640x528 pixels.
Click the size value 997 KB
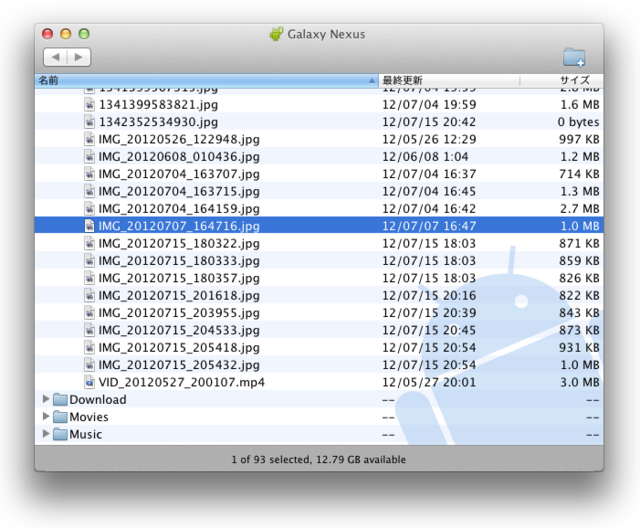pyautogui.click(x=579, y=139)
